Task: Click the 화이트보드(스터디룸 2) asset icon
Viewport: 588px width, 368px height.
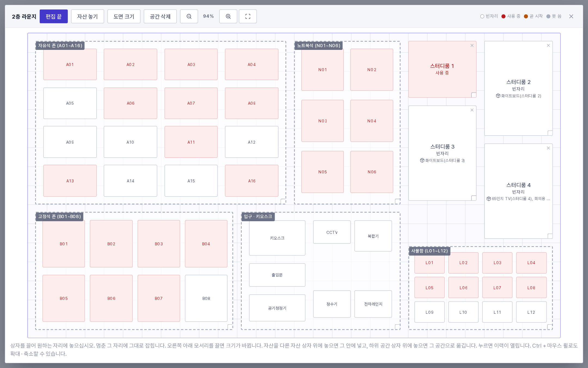Action: [498, 96]
